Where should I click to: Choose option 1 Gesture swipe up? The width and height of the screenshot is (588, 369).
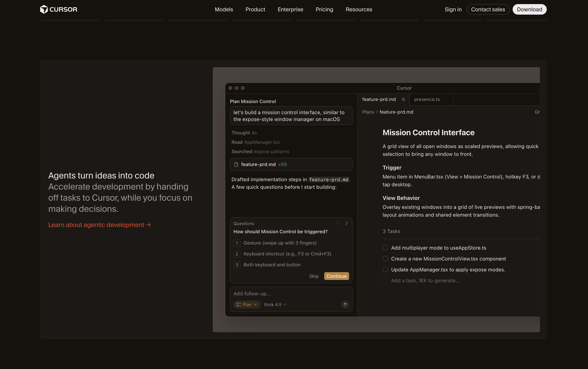click(x=275, y=243)
